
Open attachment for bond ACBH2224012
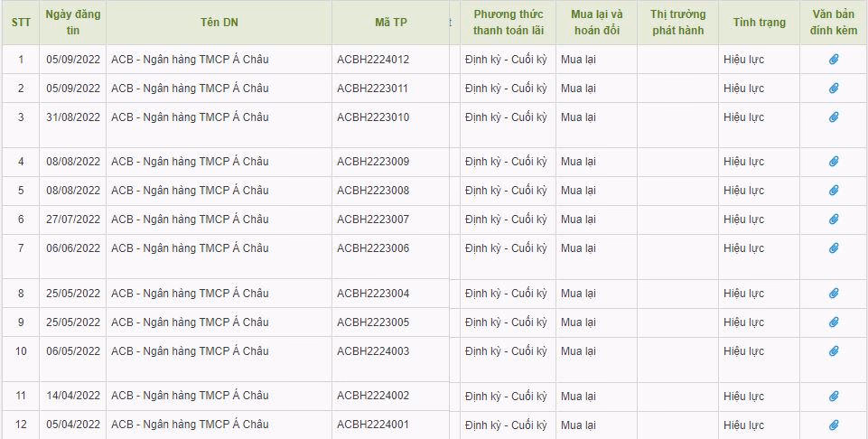tap(834, 60)
